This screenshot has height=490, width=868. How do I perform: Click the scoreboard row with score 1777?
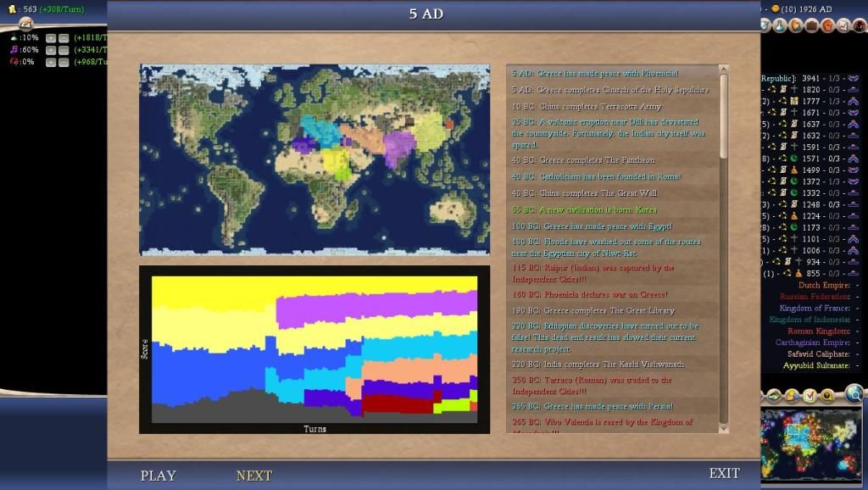[810, 102]
